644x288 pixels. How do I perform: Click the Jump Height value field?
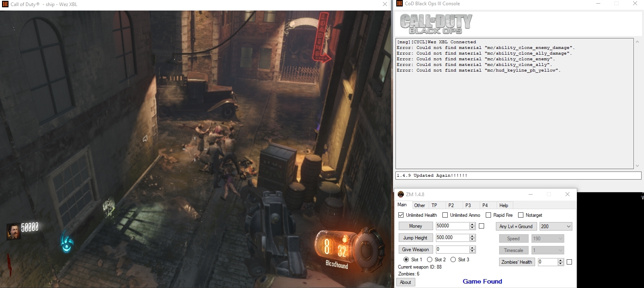[453, 238]
